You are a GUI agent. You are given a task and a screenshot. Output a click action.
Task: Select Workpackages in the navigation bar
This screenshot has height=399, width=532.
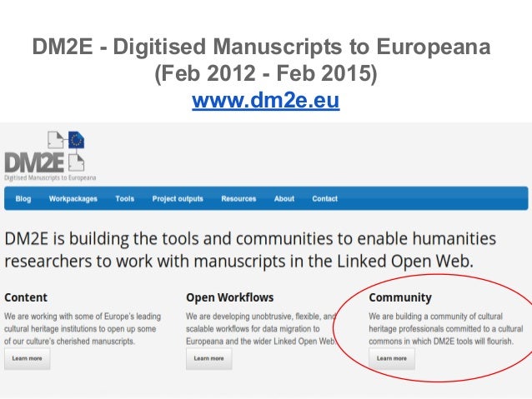click(73, 198)
